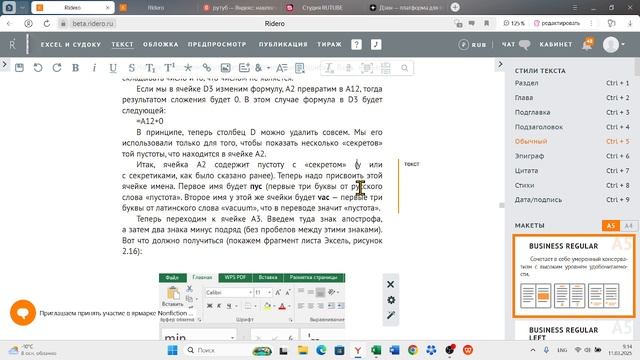Expand the left side panel arrow
This screenshot has height=360, width=640.
(x=4, y=64)
